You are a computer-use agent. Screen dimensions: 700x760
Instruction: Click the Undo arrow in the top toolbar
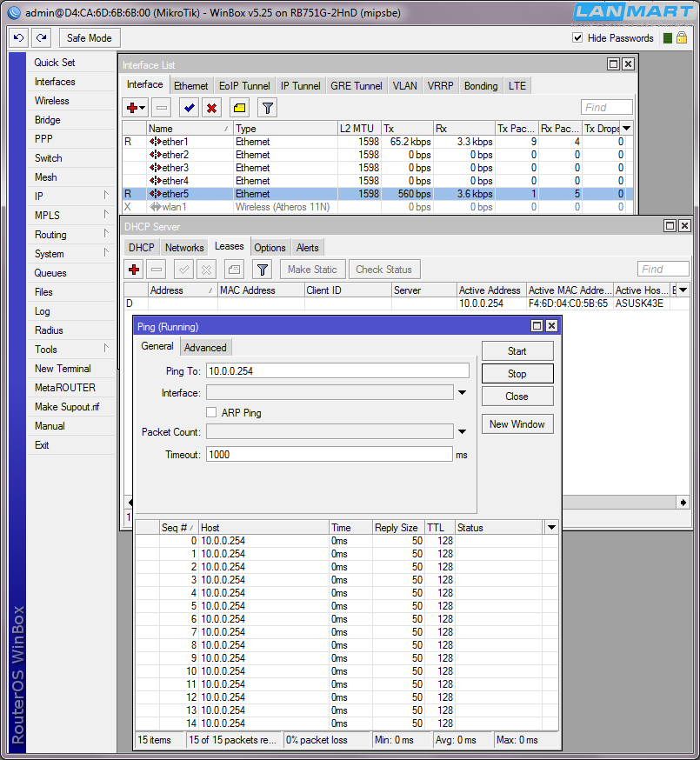[19, 38]
